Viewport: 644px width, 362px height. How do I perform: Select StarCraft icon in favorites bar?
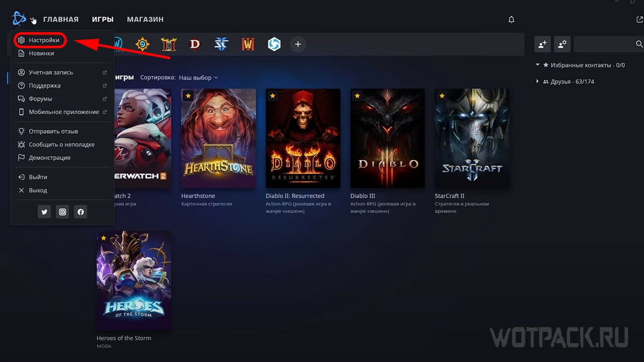point(221,44)
